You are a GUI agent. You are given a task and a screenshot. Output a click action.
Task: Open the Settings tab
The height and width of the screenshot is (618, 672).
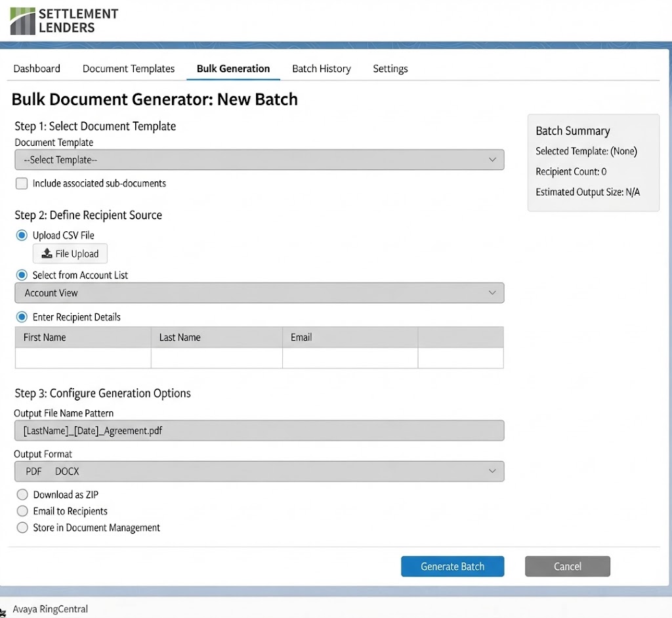(390, 68)
